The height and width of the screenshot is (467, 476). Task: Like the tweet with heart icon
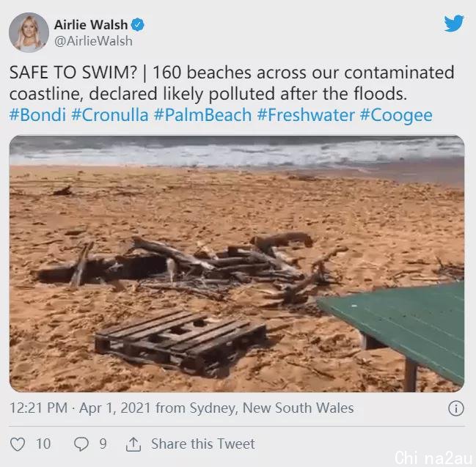(x=18, y=444)
